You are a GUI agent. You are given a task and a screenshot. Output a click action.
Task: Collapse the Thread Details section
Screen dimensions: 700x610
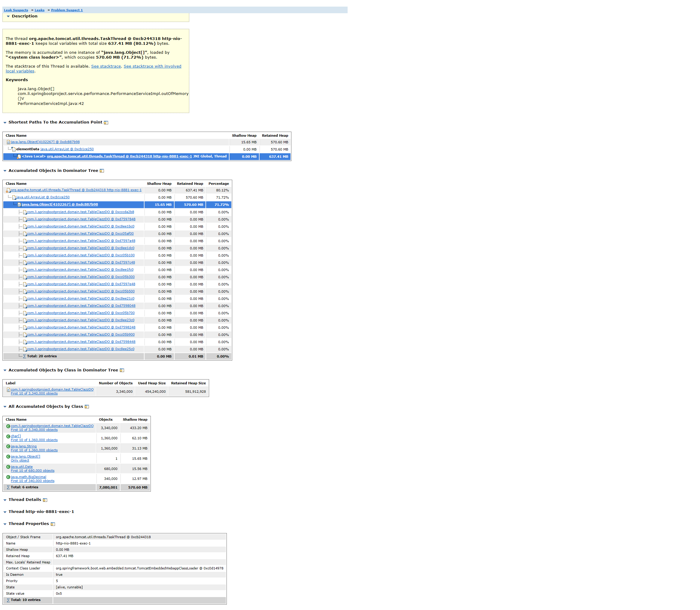[x=5, y=500]
